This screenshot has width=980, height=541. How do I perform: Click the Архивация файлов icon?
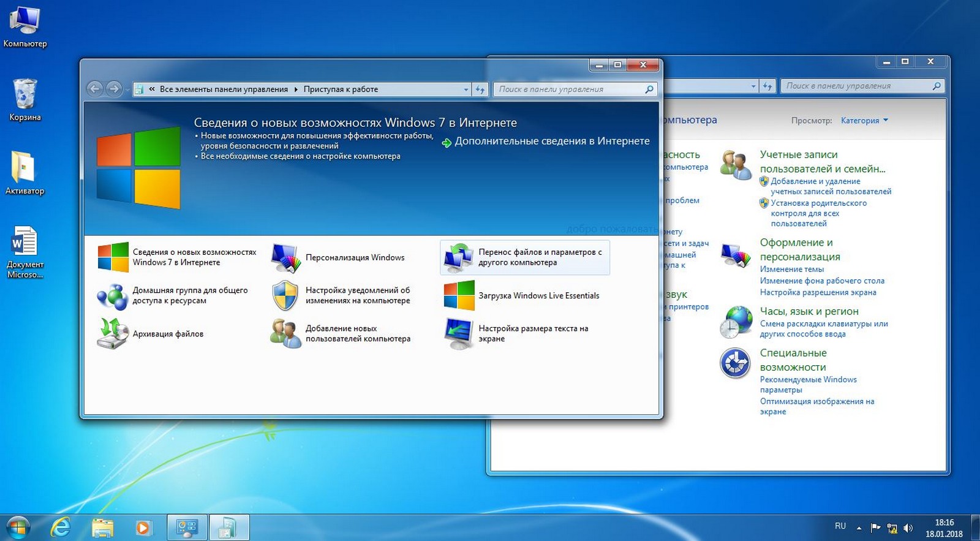[x=112, y=334]
